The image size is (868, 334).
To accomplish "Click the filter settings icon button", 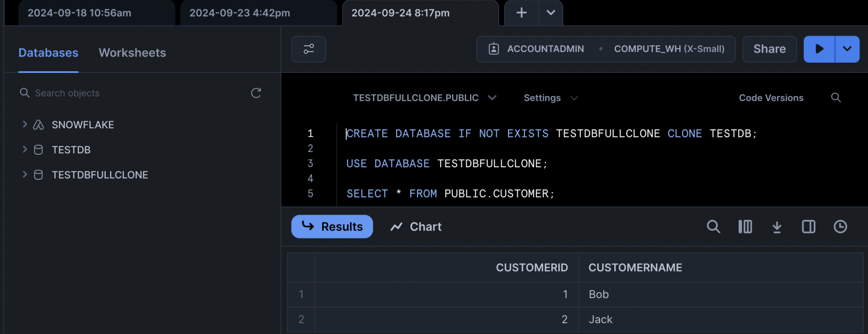I will coord(309,49).
